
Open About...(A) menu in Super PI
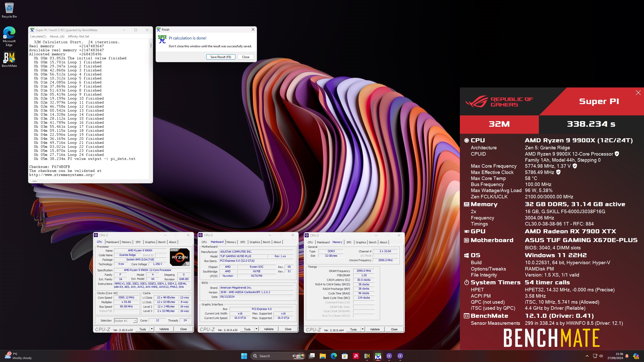coord(57,36)
